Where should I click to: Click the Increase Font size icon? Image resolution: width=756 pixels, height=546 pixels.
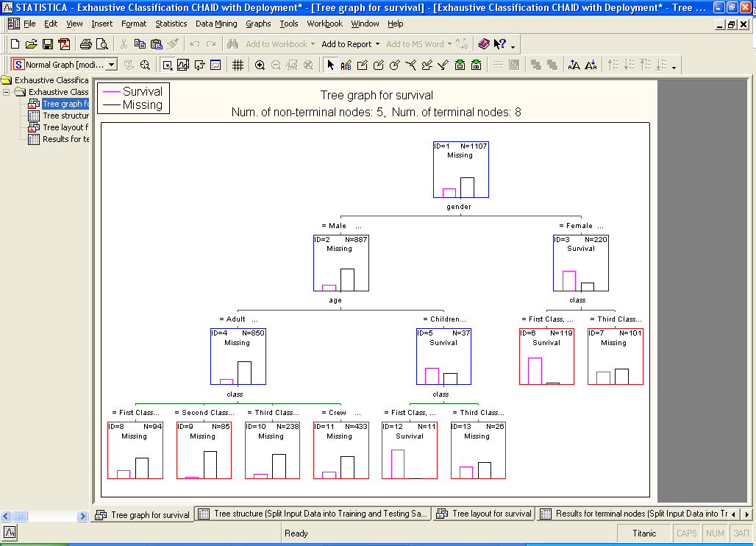tap(574, 65)
